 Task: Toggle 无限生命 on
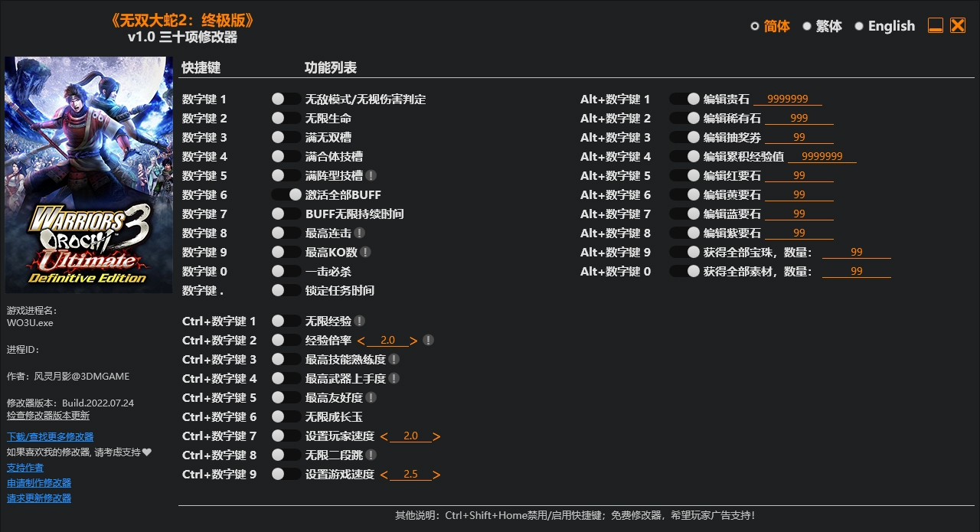pyautogui.click(x=286, y=117)
